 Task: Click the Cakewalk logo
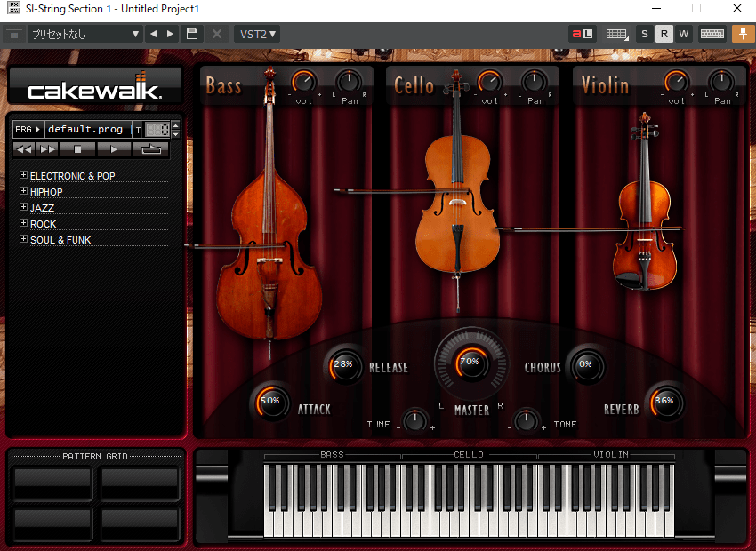click(x=95, y=85)
